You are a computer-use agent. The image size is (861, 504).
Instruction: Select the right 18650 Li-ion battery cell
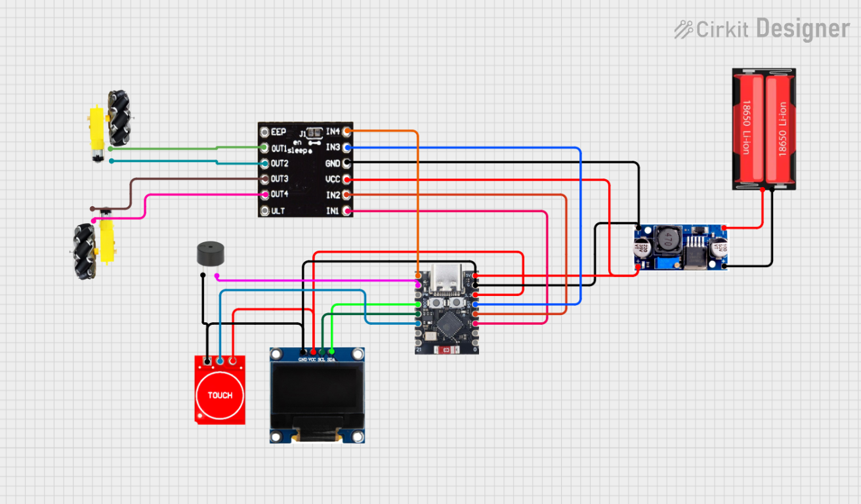pos(779,129)
